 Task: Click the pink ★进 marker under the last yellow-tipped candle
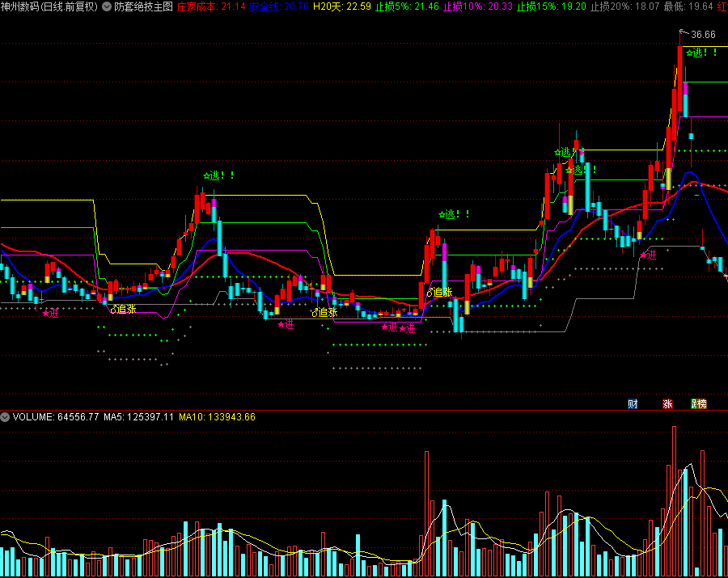648,255
